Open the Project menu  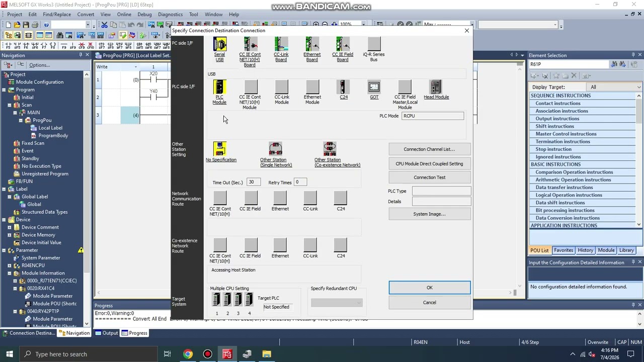pos(15,14)
